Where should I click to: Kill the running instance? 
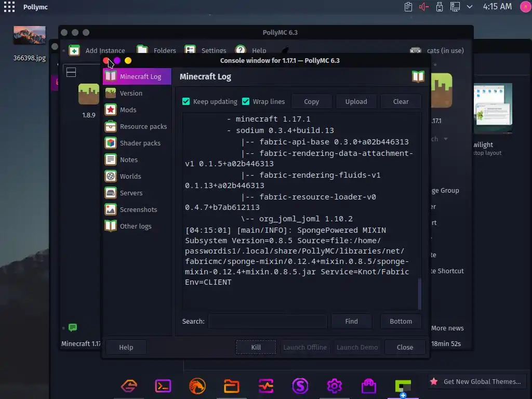pyautogui.click(x=256, y=348)
